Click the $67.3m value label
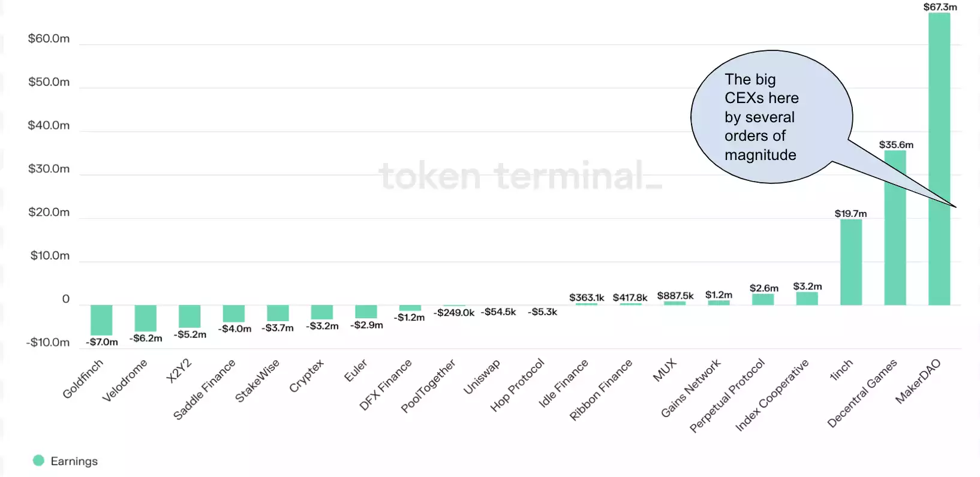980x477 pixels. click(x=940, y=7)
